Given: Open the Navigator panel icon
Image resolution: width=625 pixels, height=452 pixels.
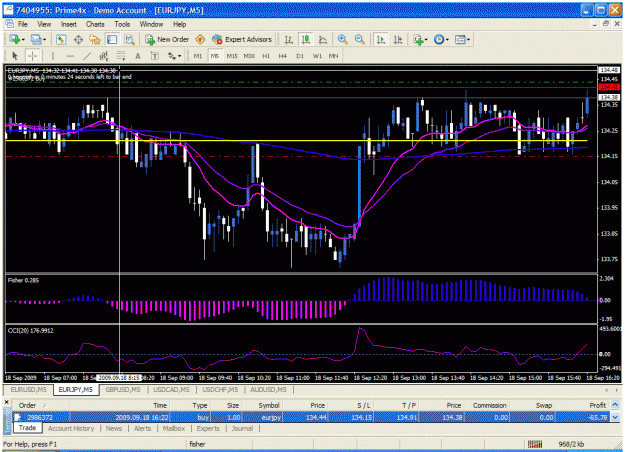Looking at the screenshot, I should pyautogui.click(x=95, y=39).
